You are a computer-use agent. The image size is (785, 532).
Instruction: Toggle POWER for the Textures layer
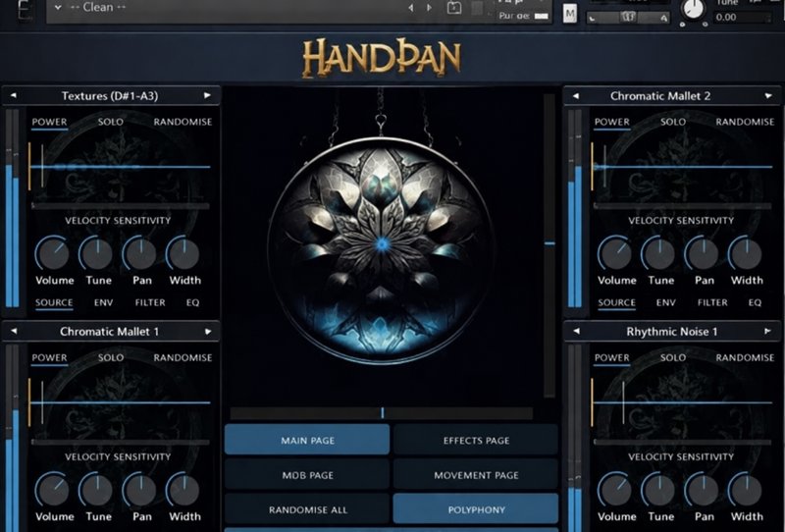49,122
